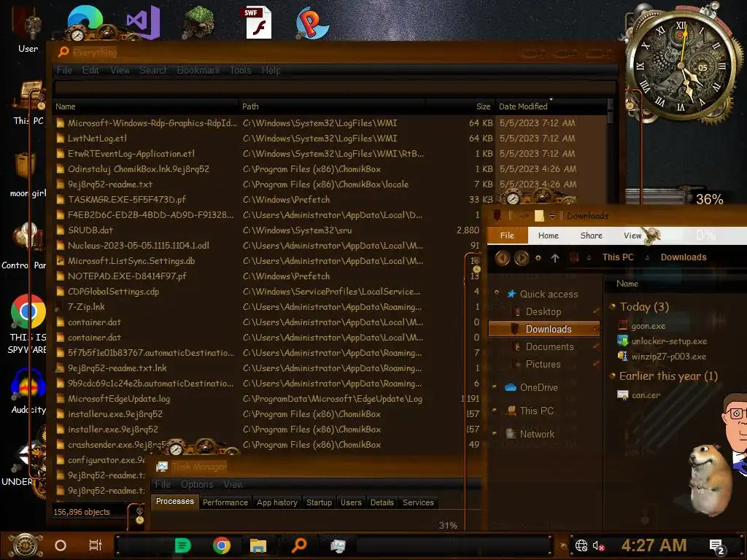Viewport: 747px width, 560px height.
Task: Open Cortana search circle in taskbar
Action: click(61, 545)
